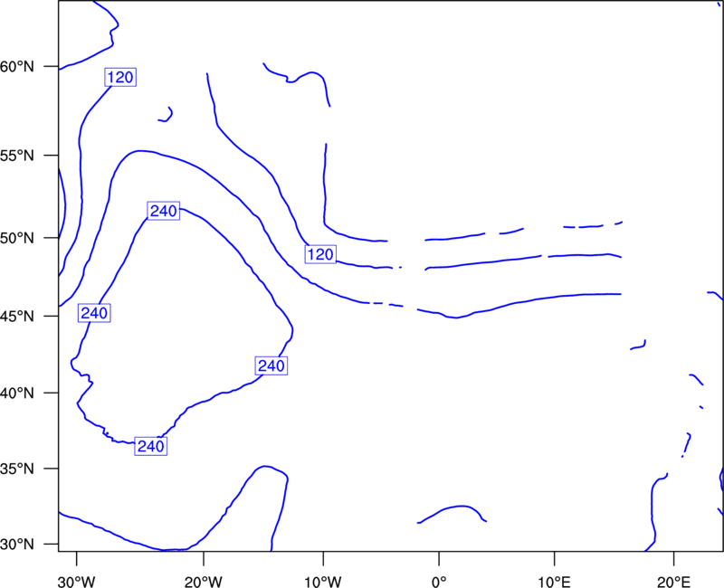Select the 20°W longitude tick label
The width and height of the screenshot is (724, 588).
[204, 582]
